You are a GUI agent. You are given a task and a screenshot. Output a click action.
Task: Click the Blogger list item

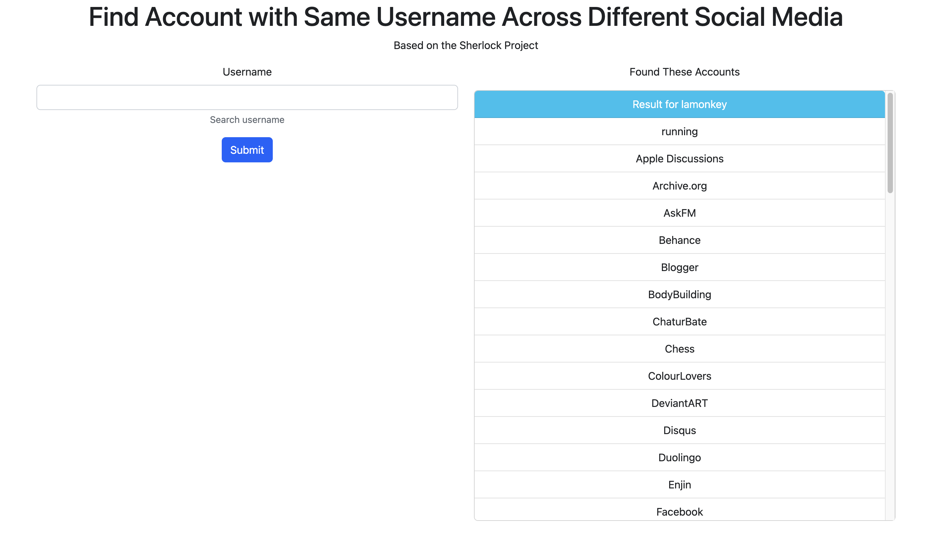(679, 267)
